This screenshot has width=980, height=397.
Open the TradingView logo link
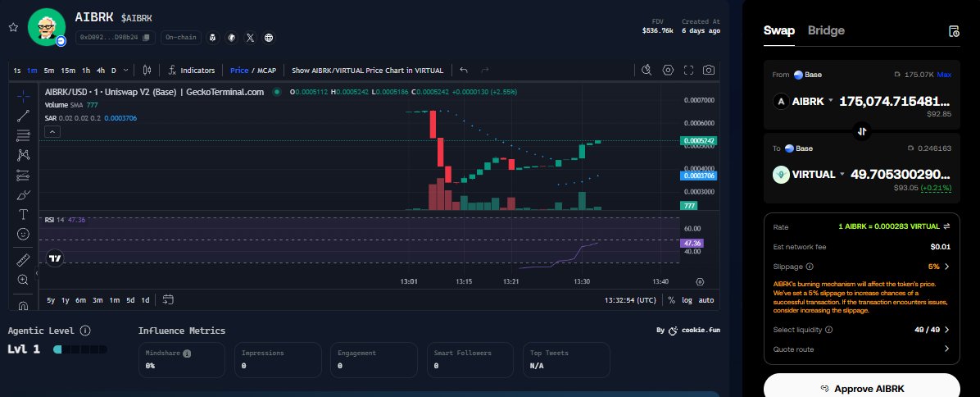[x=55, y=258]
